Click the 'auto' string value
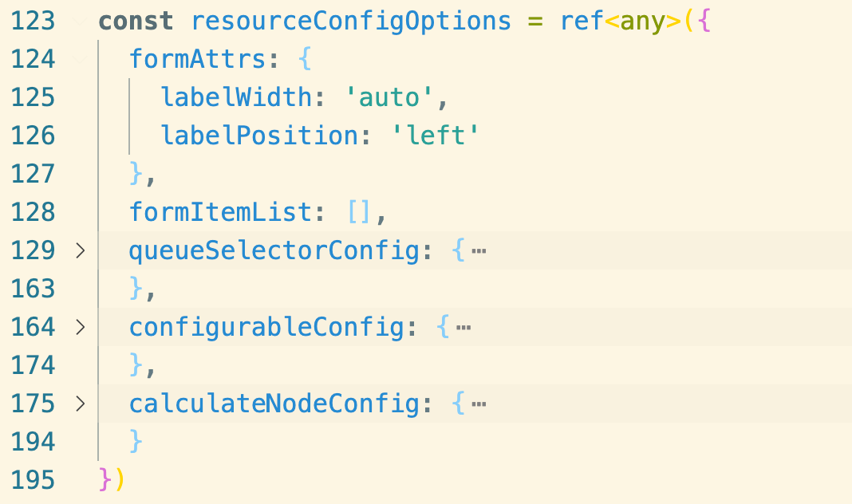The width and height of the screenshot is (852, 504). (x=389, y=98)
